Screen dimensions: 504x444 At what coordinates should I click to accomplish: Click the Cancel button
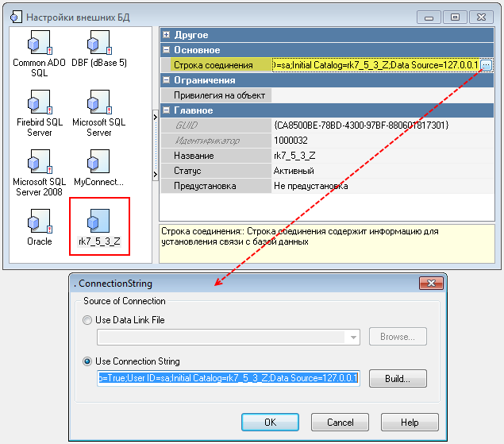coord(340,422)
